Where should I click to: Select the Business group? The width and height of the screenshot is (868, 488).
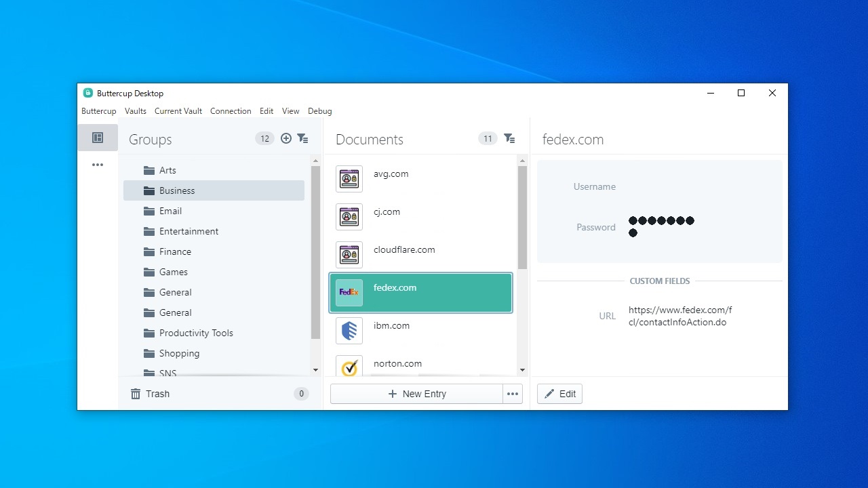[x=214, y=190]
